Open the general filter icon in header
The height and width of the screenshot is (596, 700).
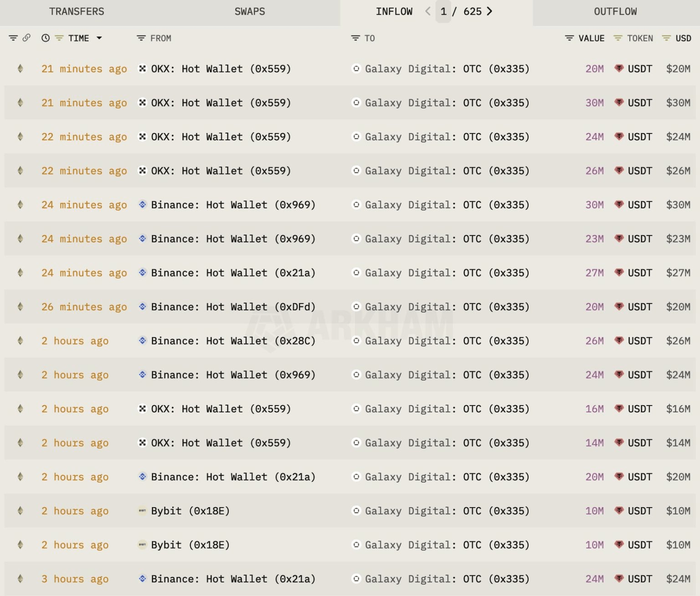pyautogui.click(x=13, y=38)
